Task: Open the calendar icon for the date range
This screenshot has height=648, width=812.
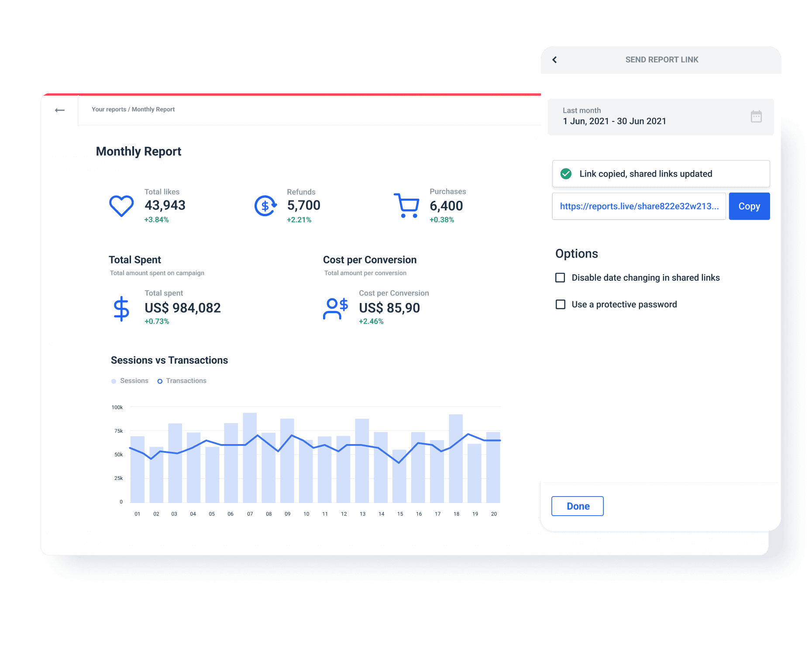Action: tap(757, 116)
